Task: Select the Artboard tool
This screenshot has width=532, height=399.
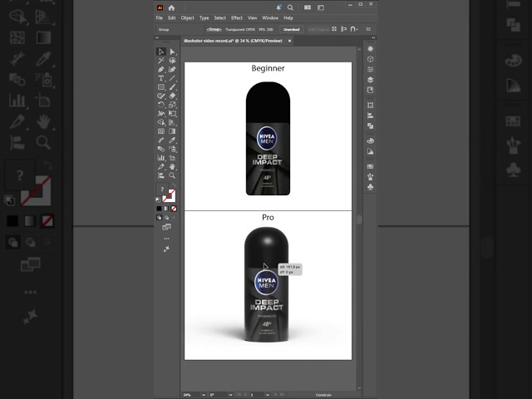Action: coord(172,158)
